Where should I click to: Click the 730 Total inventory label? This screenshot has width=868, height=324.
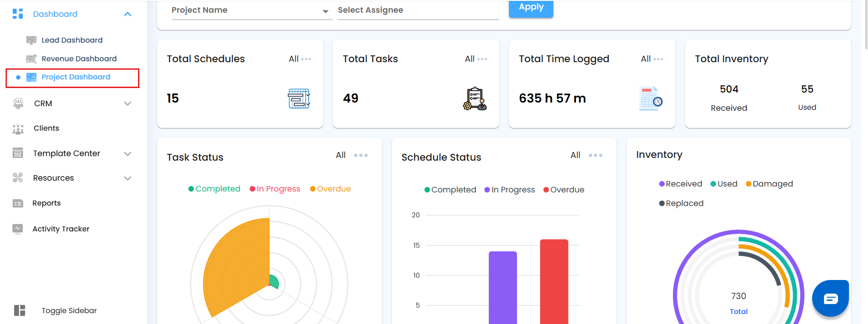click(x=739, y=303)
